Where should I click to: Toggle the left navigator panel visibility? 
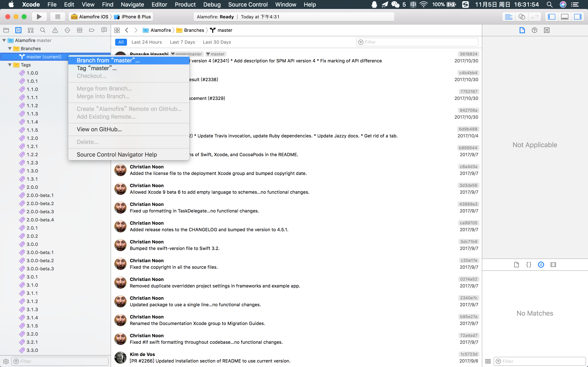click(x=551, y=17)
